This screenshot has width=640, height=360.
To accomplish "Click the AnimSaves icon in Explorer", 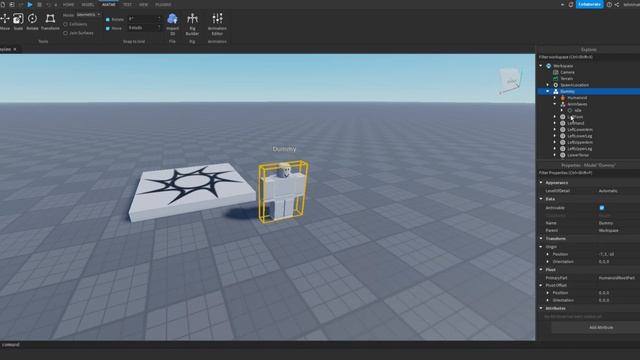I will point(563,104).
